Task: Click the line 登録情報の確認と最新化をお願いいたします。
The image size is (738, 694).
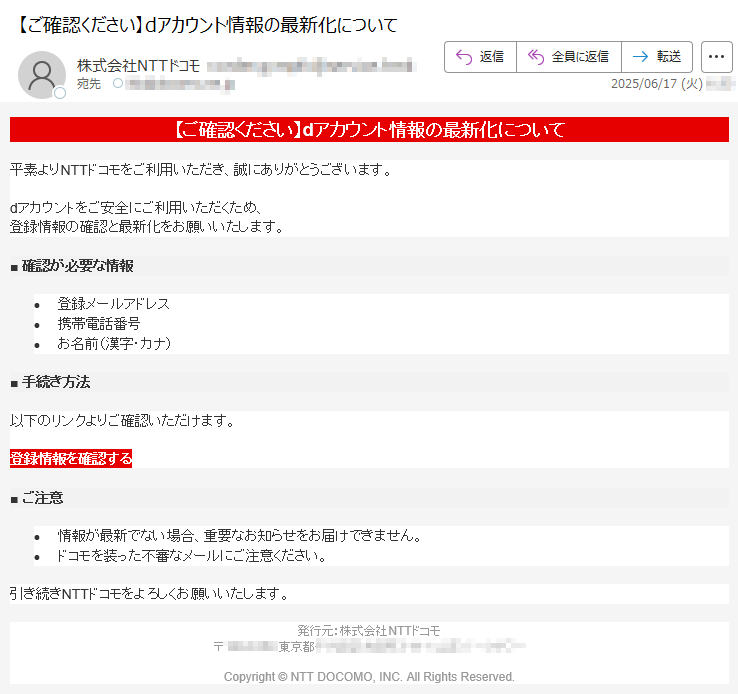Action: 147,227
